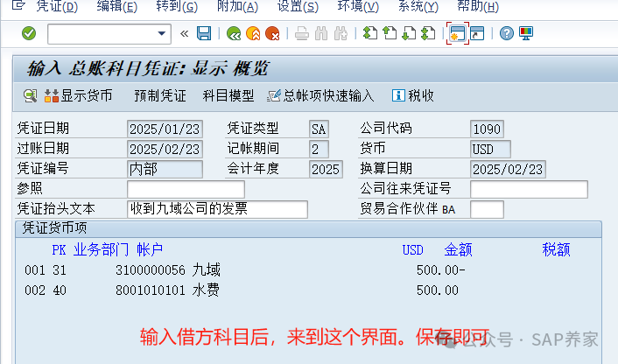The height and width of the screenshot is (364, 618).
Task: Open the 附加(A) menu
Action: 238,6
